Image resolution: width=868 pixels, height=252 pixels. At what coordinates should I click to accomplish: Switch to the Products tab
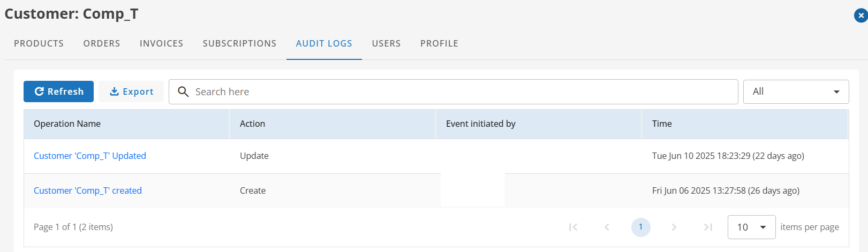(39, 43)
